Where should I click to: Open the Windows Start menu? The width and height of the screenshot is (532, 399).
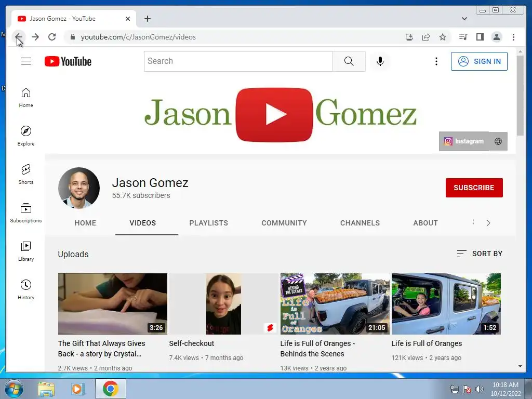click(x=14, y=389)
